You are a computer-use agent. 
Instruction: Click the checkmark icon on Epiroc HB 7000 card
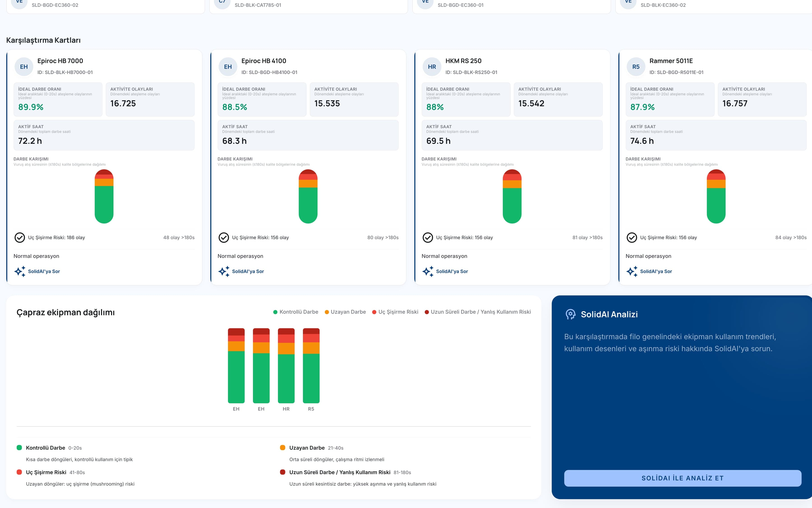coord(20,238)
